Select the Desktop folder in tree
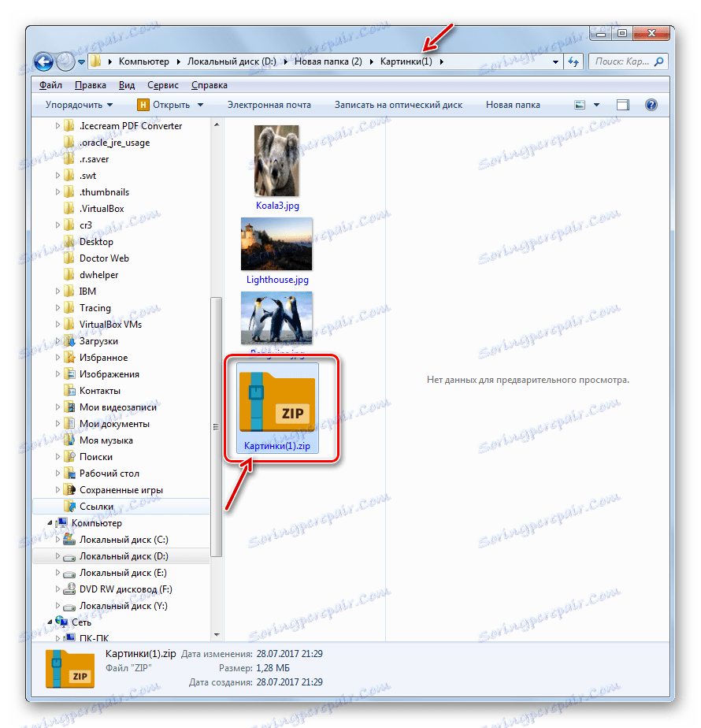 [96, 242]
